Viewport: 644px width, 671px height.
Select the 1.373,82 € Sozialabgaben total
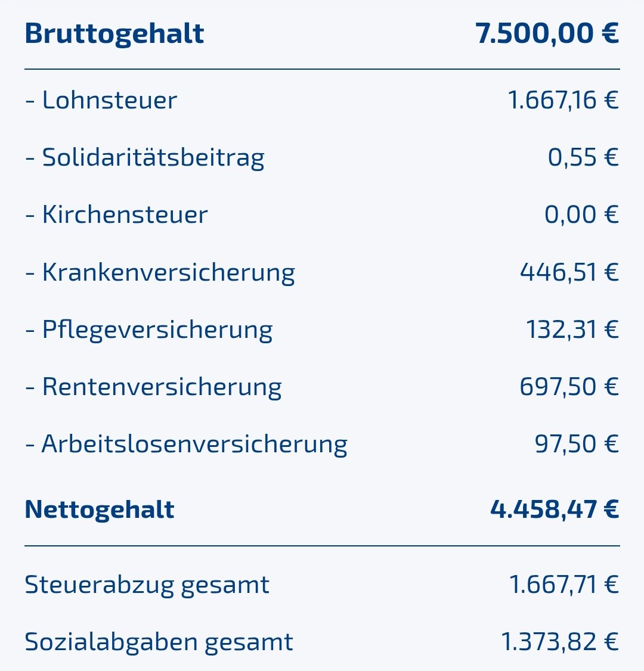pyautogui.click(x=559, y=642)
